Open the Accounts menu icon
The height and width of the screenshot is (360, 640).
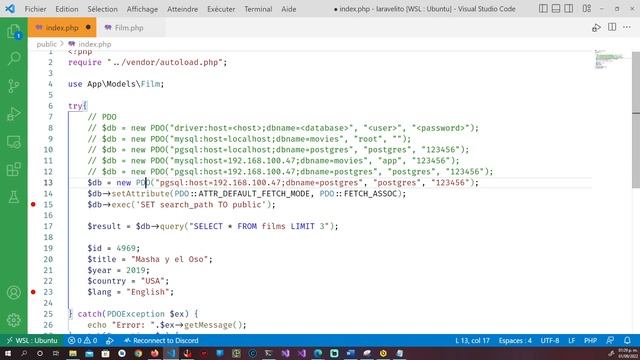pyautogui.click(x=14, y=293)
